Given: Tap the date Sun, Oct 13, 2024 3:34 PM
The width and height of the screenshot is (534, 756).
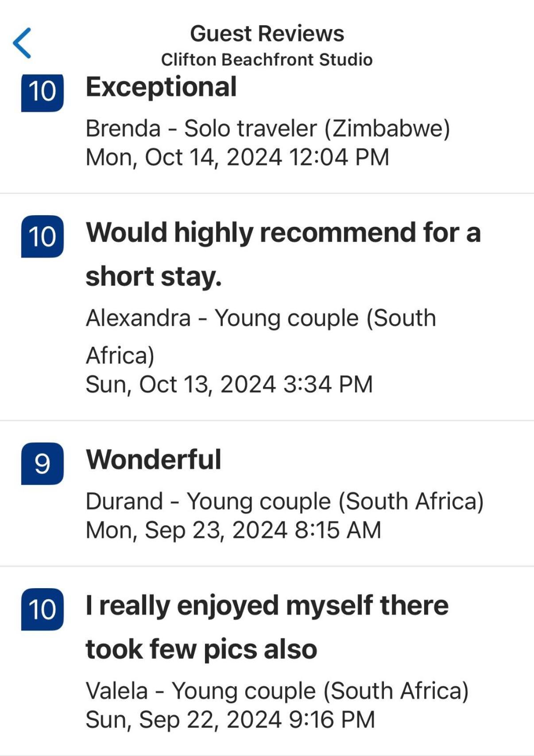Looking at the screenshot, I should click(x=229, y=384).
